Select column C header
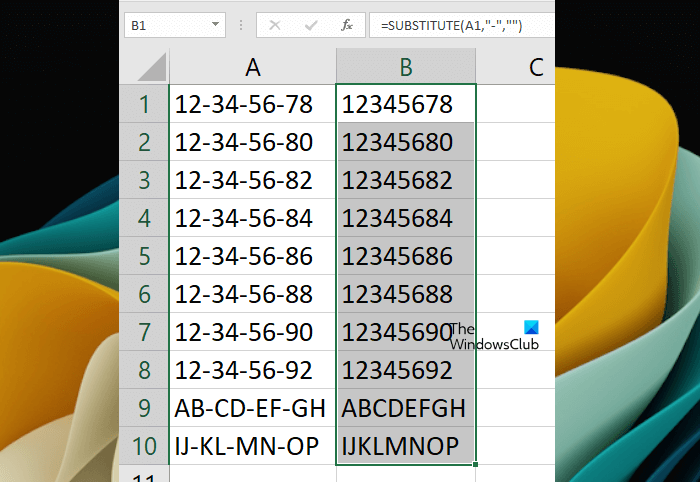Image resolution: width=700 pixels, height=482 pixels. coord(516,67)
